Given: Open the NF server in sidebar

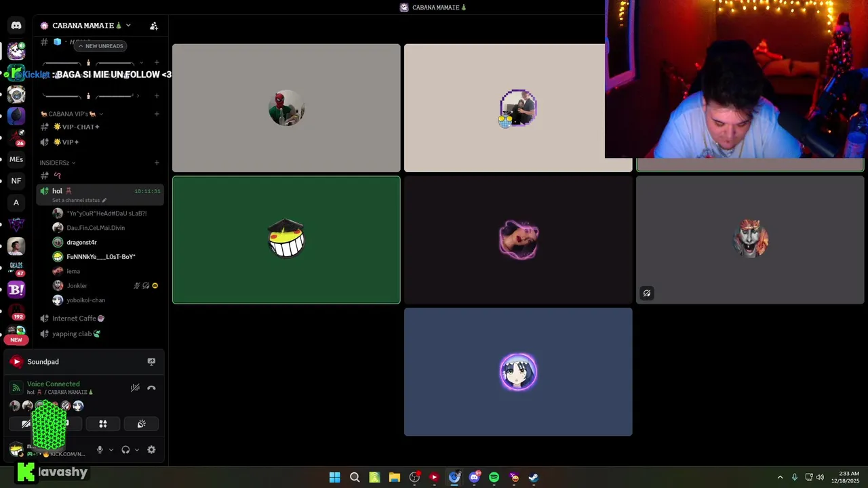Looking at the screenshot, I should [16, 181].
